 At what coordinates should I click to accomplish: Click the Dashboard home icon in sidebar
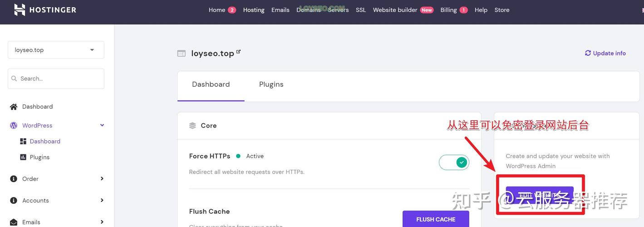point(14,107)
